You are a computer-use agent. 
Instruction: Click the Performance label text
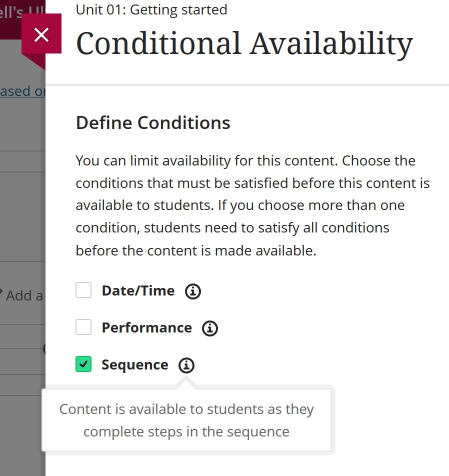(146, 327)
